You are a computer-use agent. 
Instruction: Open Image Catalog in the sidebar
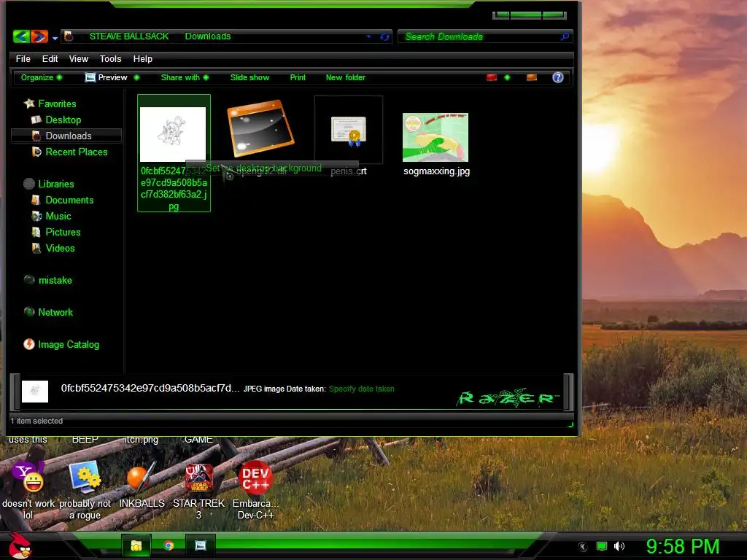tap(69, 344)
